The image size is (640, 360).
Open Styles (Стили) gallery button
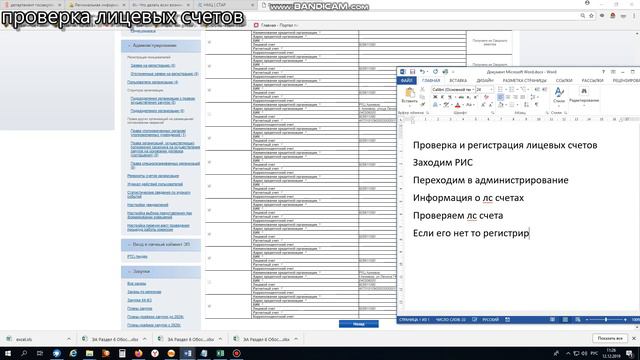coord(559,96)
